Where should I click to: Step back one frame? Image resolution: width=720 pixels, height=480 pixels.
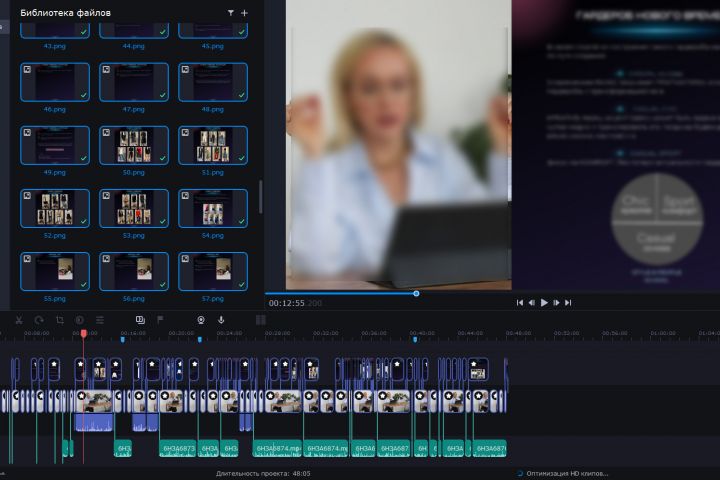click(532, 303)
